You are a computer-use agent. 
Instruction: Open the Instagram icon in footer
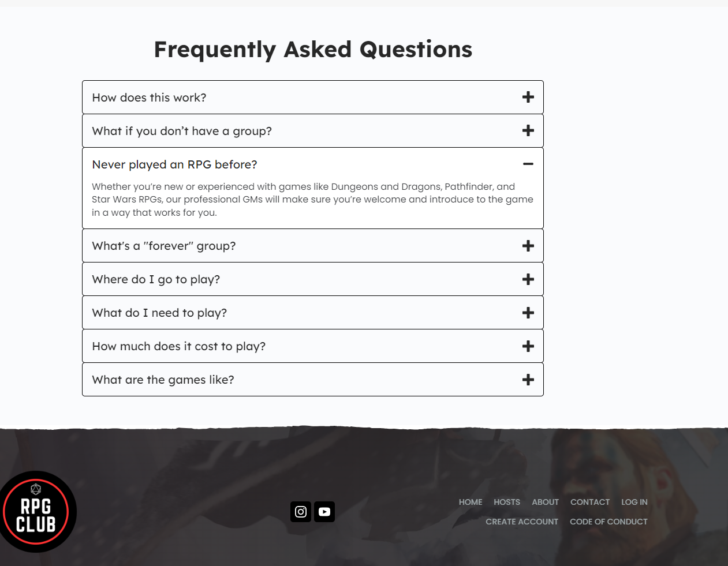301,512
